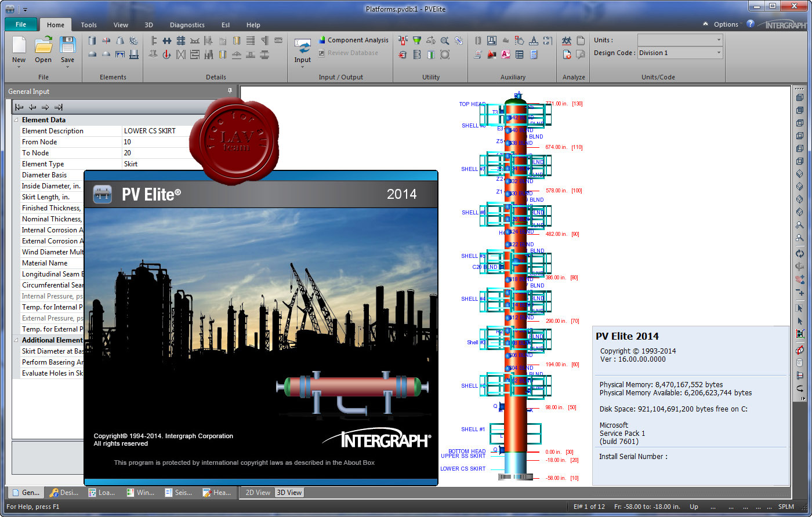Save the file with the floppy disk icon
812x517 pixels.
[67, 45]
